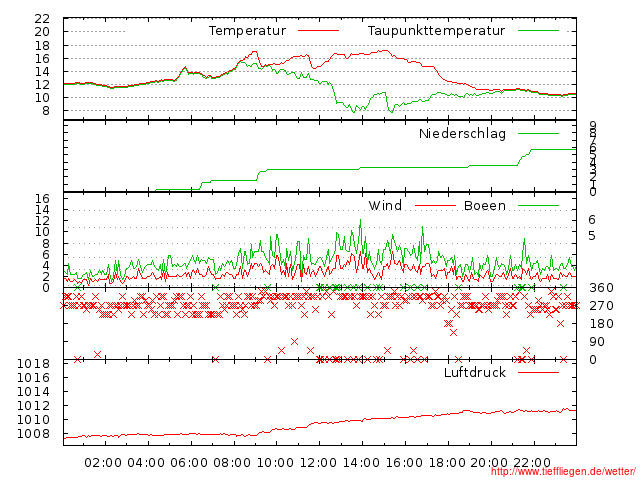640x480 pixels.
Task: Click the 22 temperature axis value
Action: pos(42,18)
